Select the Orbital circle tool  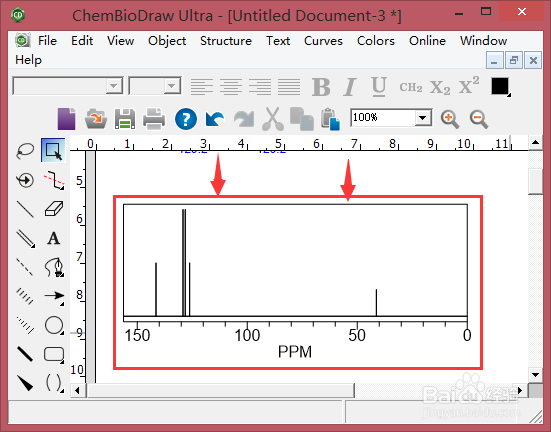(x=54, y=325)
